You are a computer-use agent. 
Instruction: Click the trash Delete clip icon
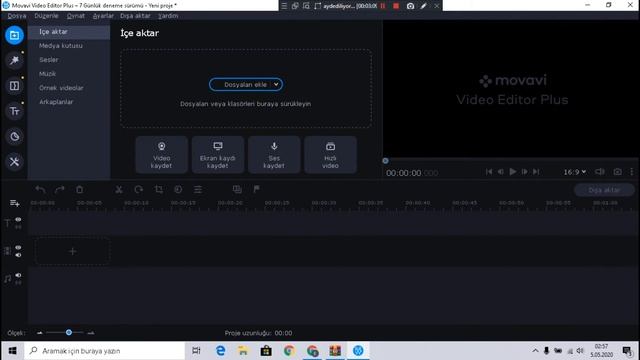pos(80,189)
